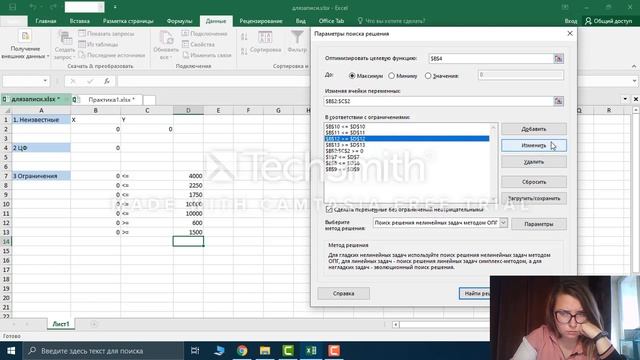The height and width of the screenshot is (360, 640).
Task: Open the green Camtasia taskbar icon
Action: click(288, 351)
